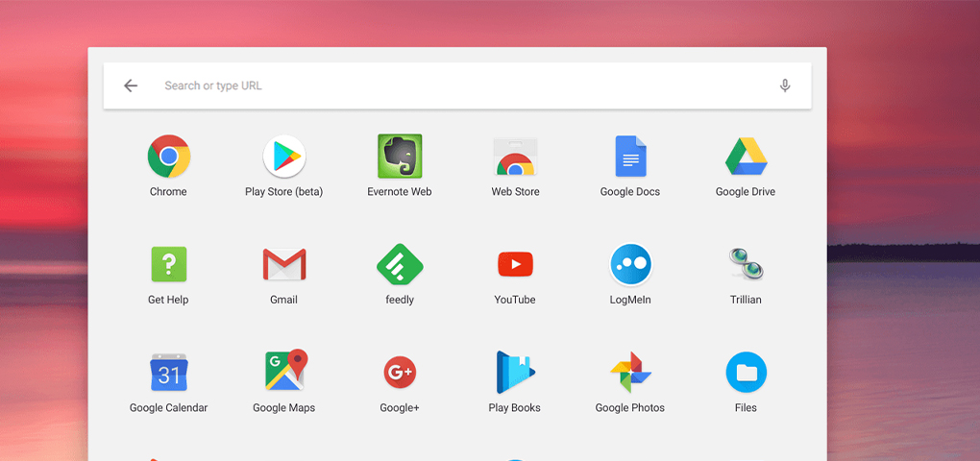The width and height of the screenshot is (980, 461).
Task: Open the Chrome browser app
Action: [168, 157]
